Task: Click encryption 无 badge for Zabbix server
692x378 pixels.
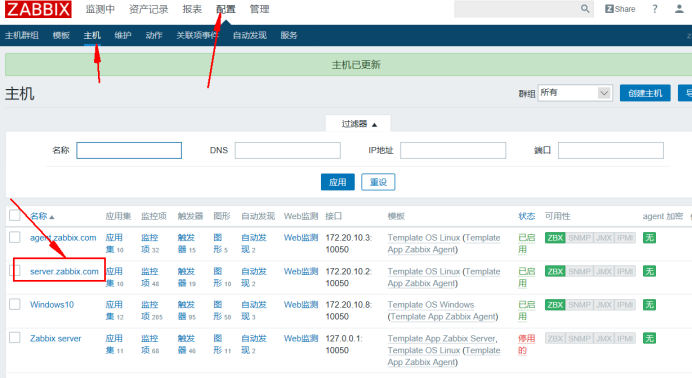Action: coord(649,338)
